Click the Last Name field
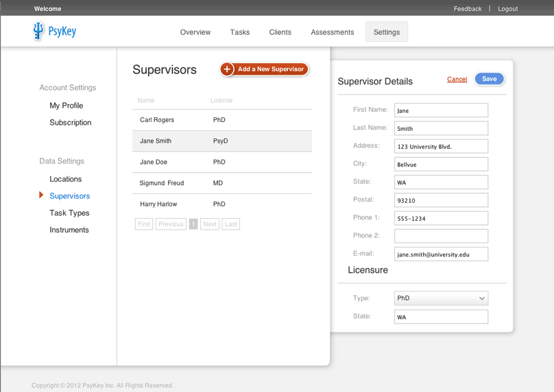 pos(441,128)
